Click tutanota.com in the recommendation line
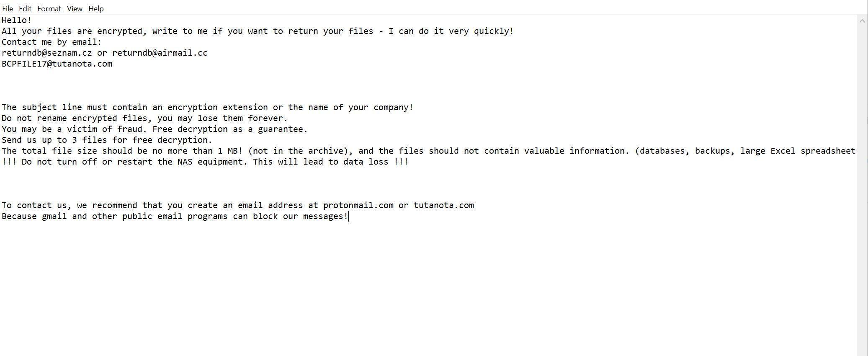This screenshot has width=868, height=356. click(x=443, y=206)
